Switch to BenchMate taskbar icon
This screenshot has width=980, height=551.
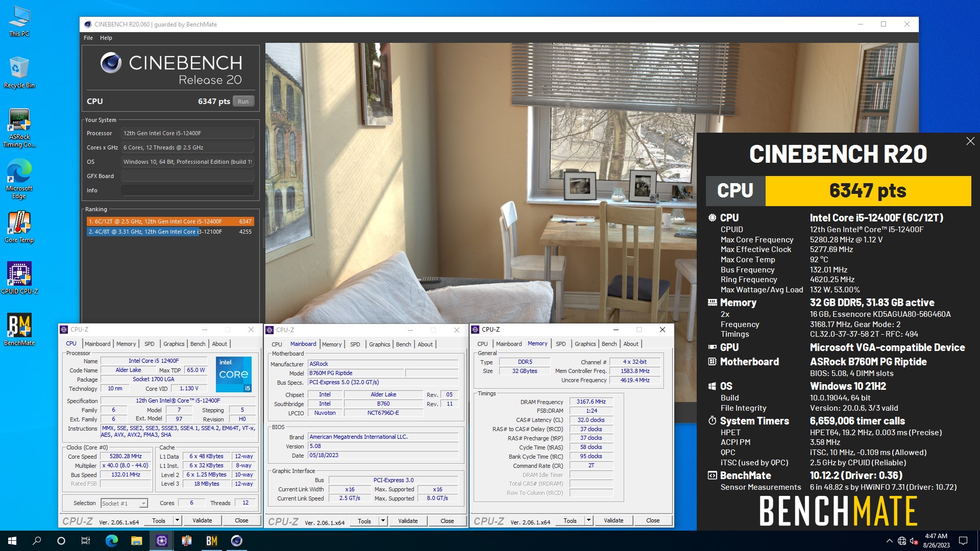[x=211, y=541]
